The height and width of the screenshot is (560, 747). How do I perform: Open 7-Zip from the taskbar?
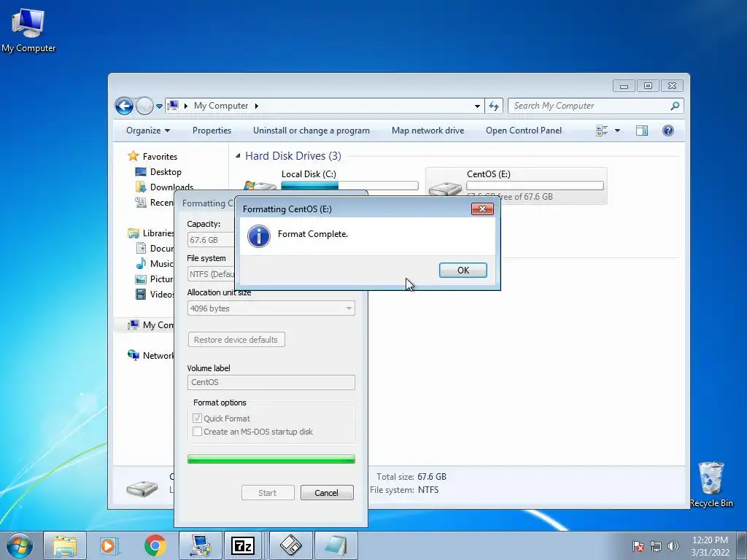click(242, 545)
